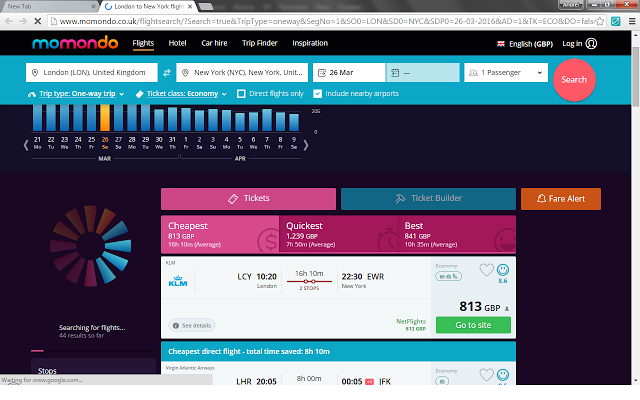Bookmark this page with star icon

click(x=600, y=21)
